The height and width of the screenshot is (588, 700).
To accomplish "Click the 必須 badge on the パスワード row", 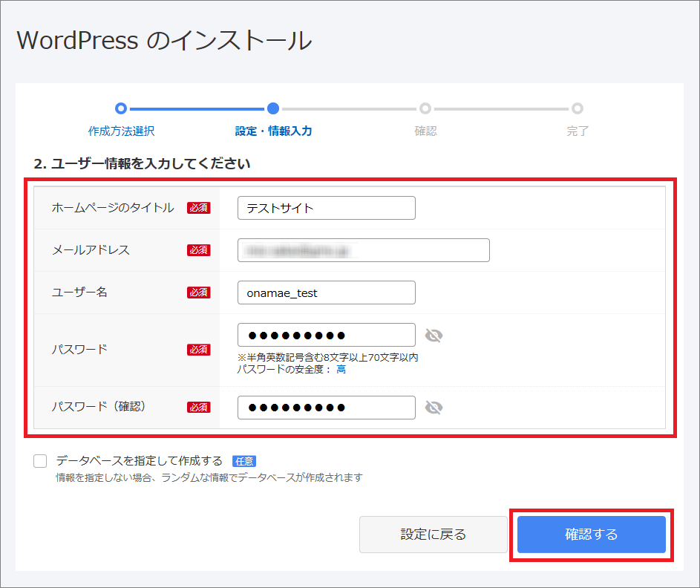I will pos(199,350).
